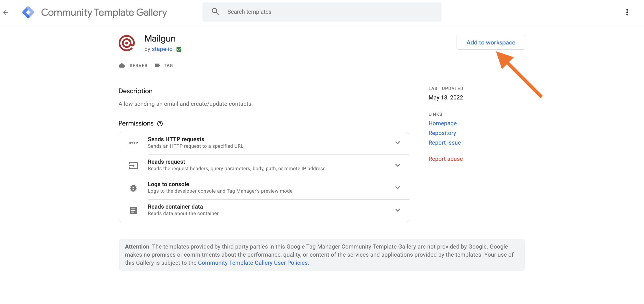Click the 'Reads container data' title text

(x=175, y=207)
